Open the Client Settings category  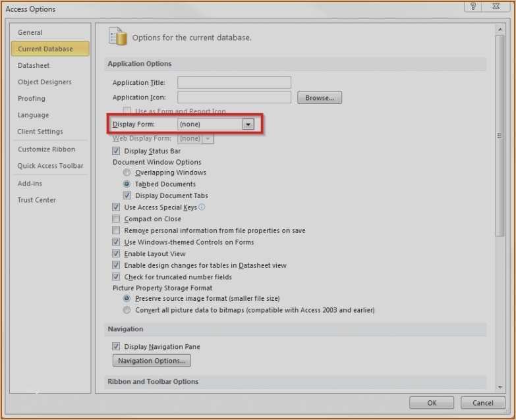(x=50, y=132)
